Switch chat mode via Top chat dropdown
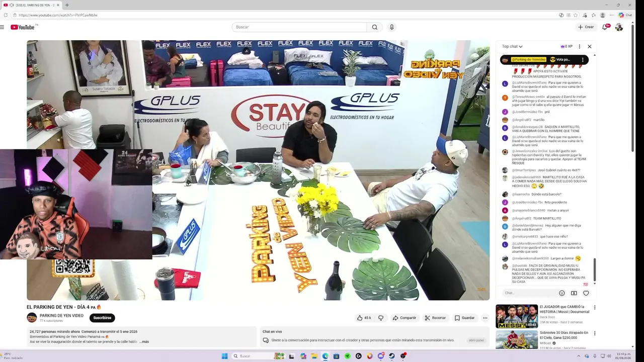The image size is (644, 362). click(512, 46)
